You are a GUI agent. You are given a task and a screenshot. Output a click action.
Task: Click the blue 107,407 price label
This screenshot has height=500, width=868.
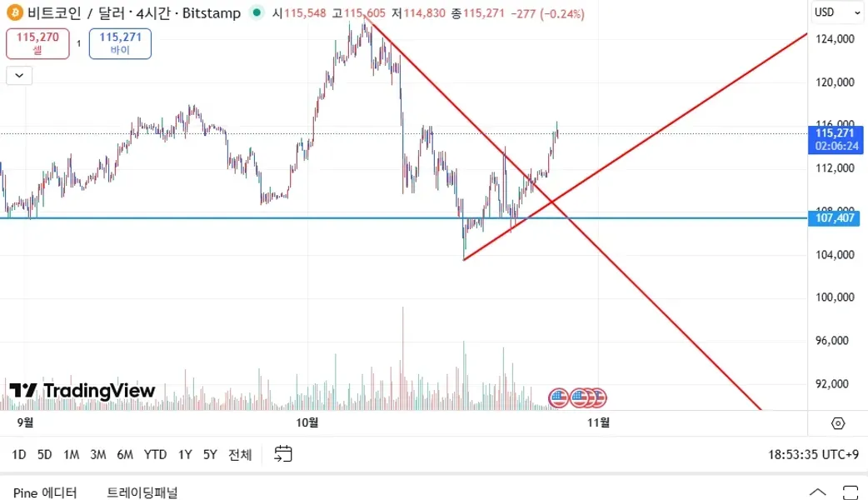coord(836,218)
